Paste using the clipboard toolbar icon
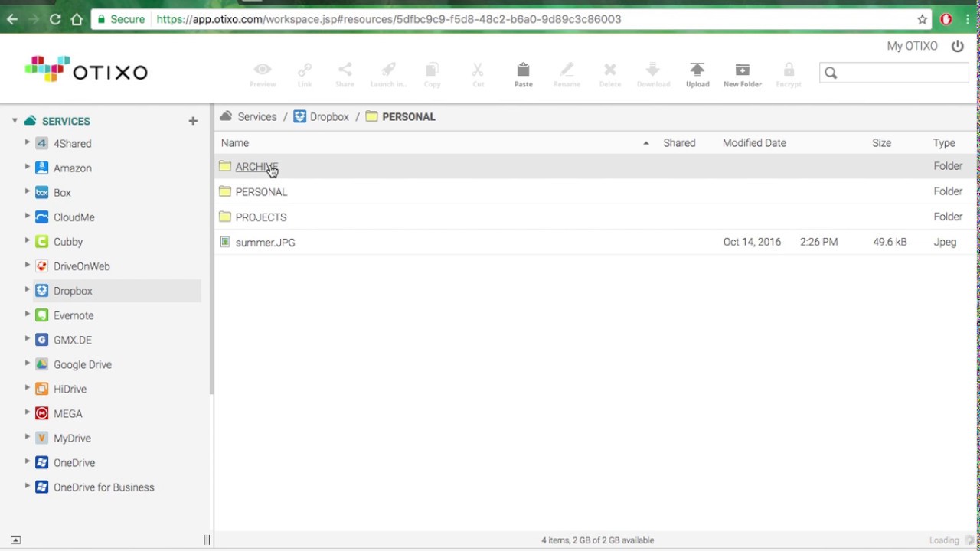Image resolution: width=980 pixels, height=551 pixels. 523,70
